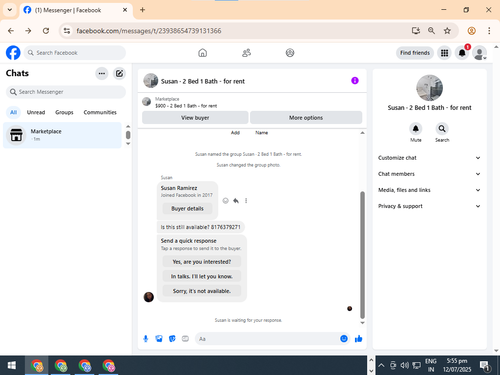Click the Windows Start button
Viewport: 500px width, 375px height.
[x=12, y=365]
